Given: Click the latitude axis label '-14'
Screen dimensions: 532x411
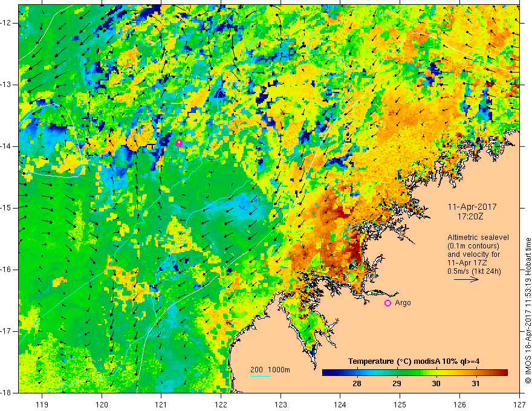Looking at the screenshot, I should 6,146.
